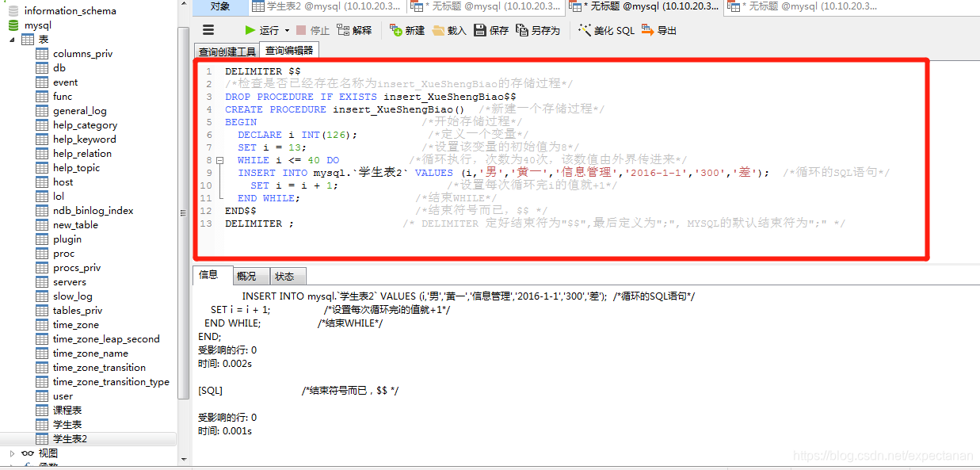
Task: Select the tables_priv table
Action: [x=78, y=311]
